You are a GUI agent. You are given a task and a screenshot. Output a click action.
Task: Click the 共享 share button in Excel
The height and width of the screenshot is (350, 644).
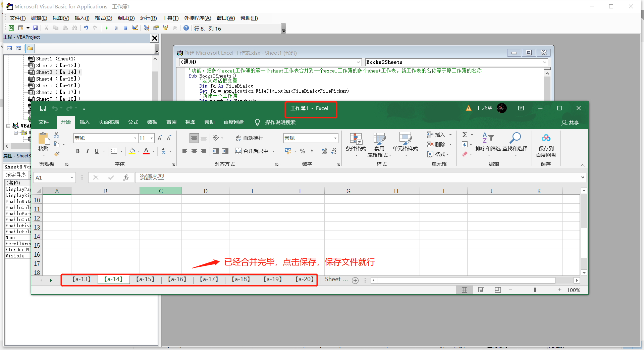click(570, 122)
